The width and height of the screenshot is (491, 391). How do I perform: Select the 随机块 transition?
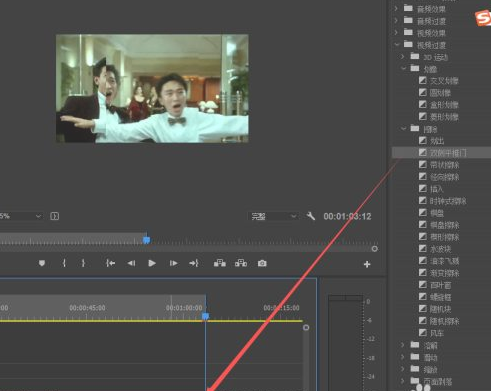pyautogui.click(x=440, y=309)
